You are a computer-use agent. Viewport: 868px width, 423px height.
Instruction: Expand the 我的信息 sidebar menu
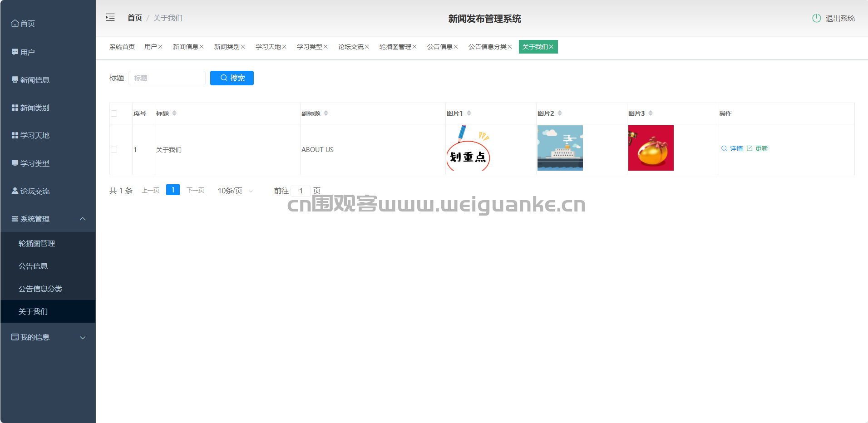[83, 337]
